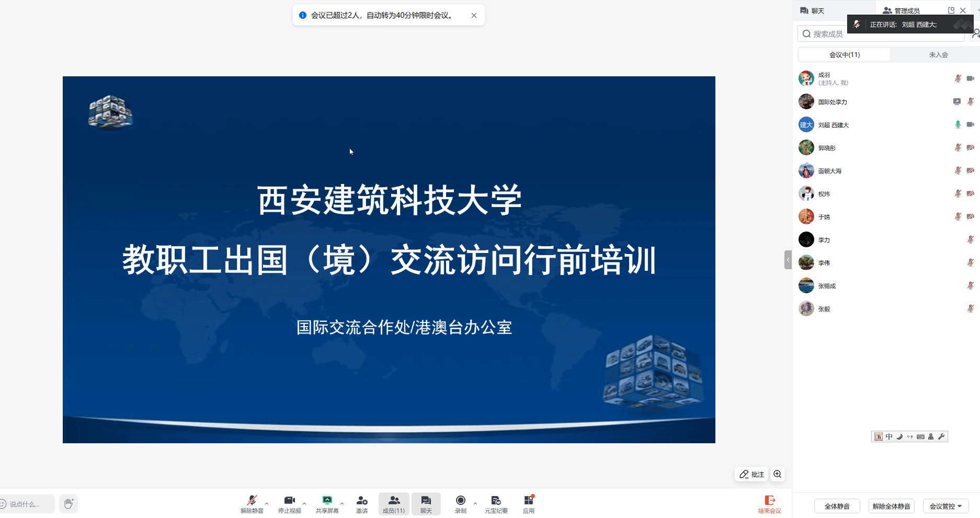This screenshot has height=518, width=980.
Task: Click the muted mic in speaking banner
Action: (x=857, y=25)
